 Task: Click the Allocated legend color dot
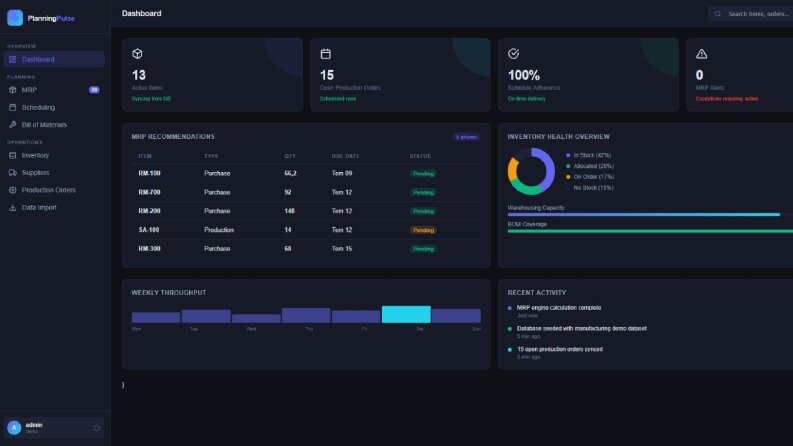click(568, 166)
